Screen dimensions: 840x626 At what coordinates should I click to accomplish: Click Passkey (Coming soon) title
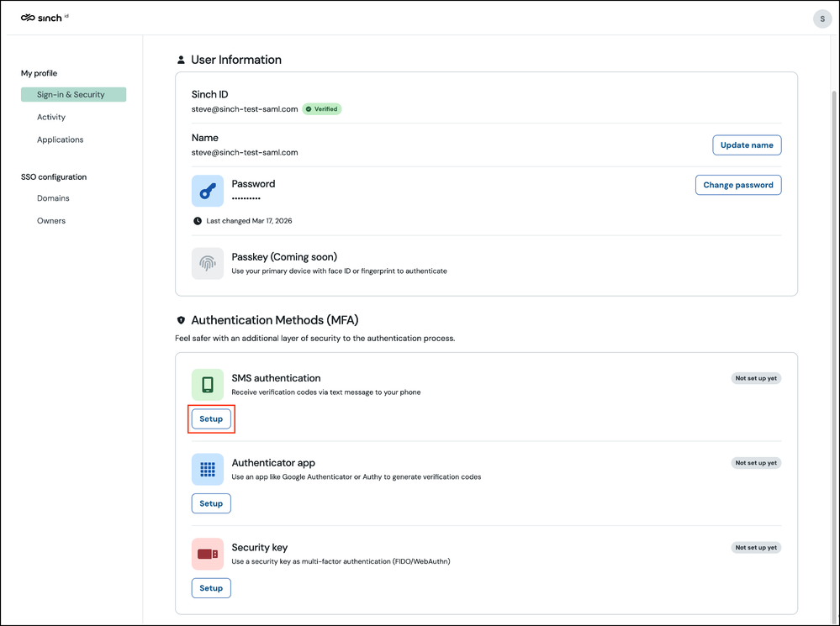coord(284,257)
